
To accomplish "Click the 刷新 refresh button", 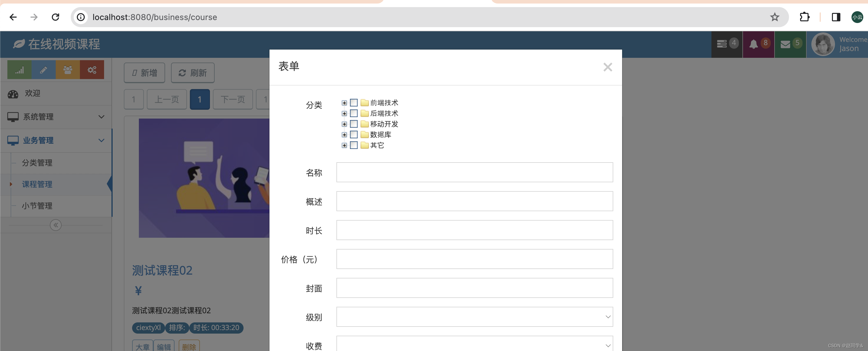I will click(x=193, y=73).
